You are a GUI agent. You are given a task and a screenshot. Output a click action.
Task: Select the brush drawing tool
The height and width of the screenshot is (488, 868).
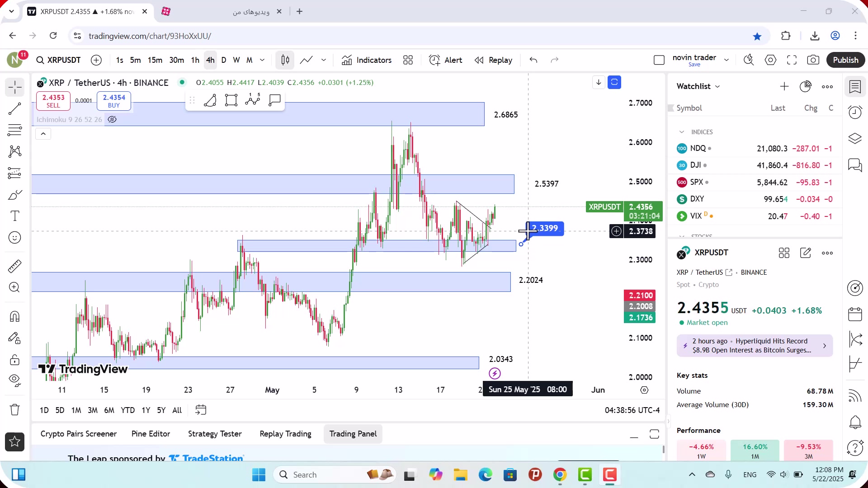point(14,195)
